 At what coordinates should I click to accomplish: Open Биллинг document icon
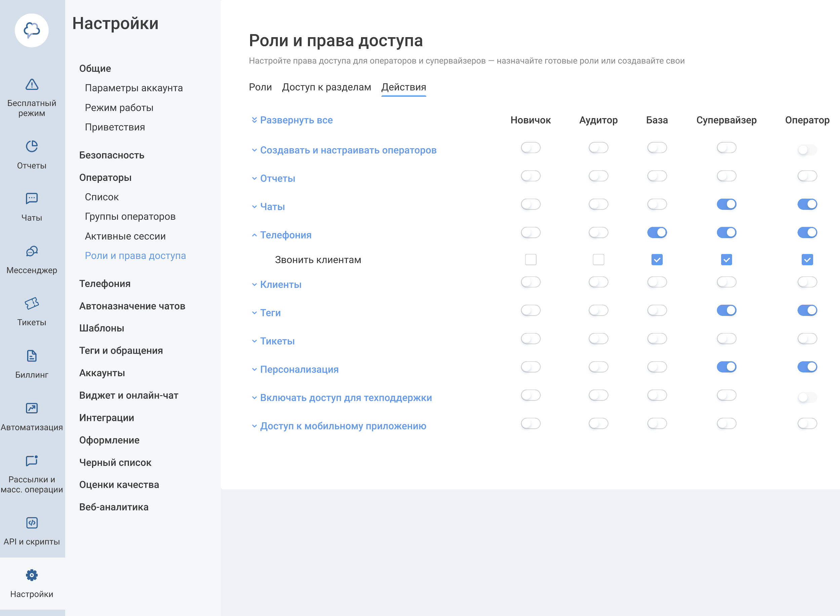click(32, 356)
